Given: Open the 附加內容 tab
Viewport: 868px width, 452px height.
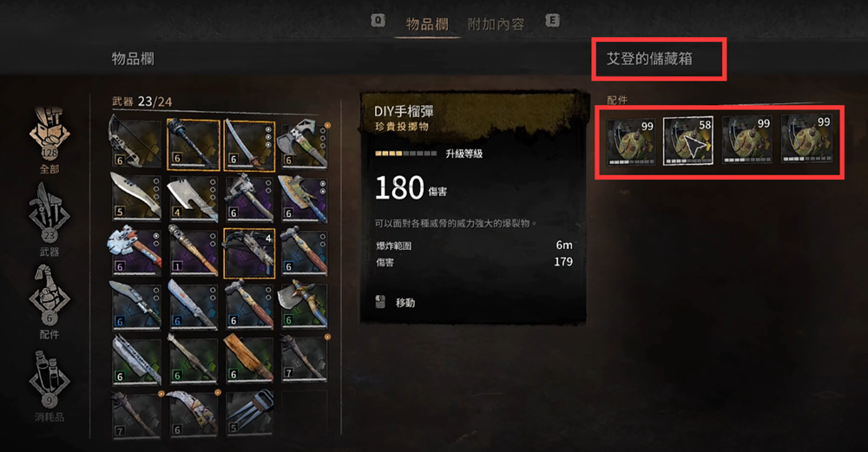Looking at the screenshot, I should click(x=496, y=24).
